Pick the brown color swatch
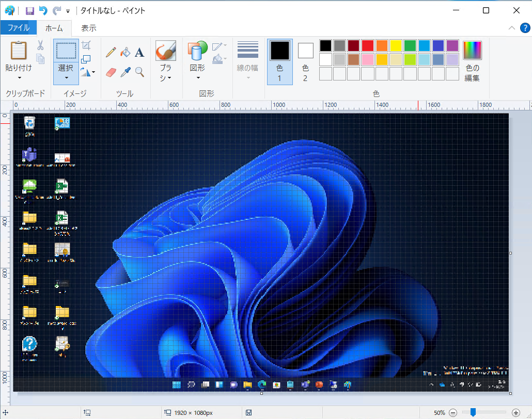Viewport: 532px width, 419px height. (x=353, y=60)
